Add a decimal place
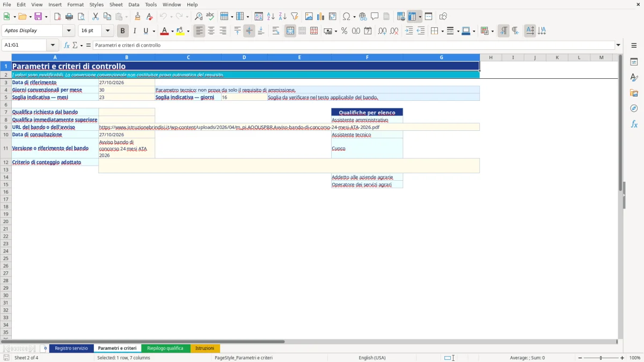 click(383, 31)
